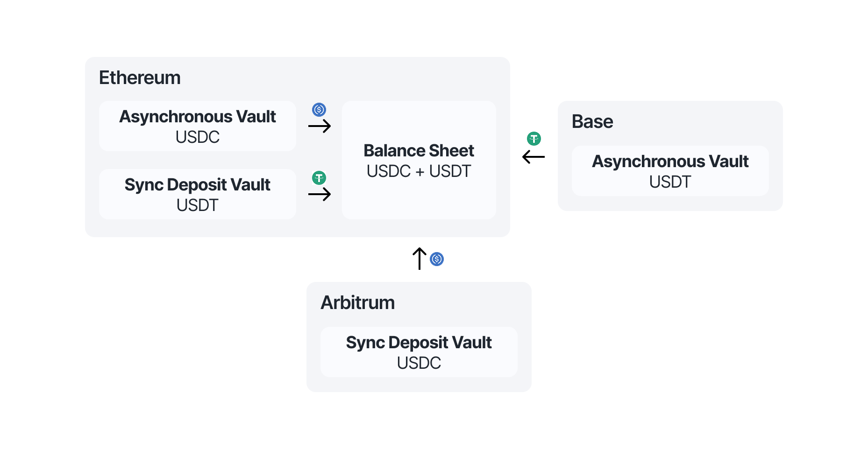
Task: Select the Asynchronous Vault USDC box
Action: pos(198,126)
